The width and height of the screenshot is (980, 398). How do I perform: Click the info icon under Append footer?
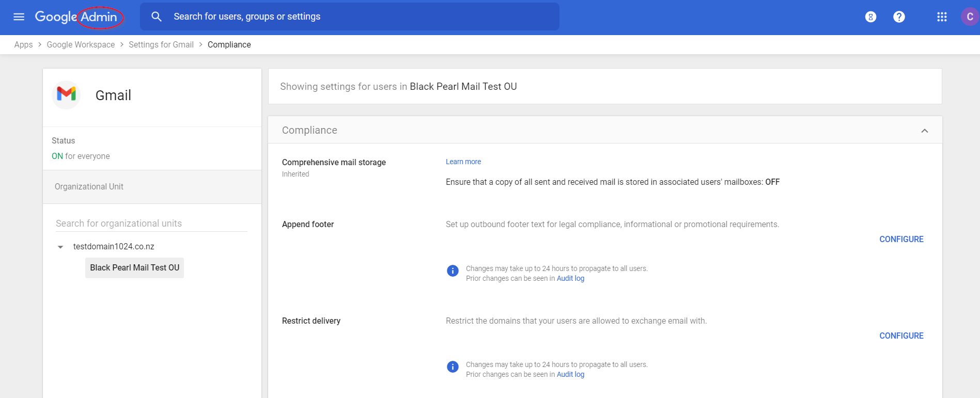click(453, 270)
